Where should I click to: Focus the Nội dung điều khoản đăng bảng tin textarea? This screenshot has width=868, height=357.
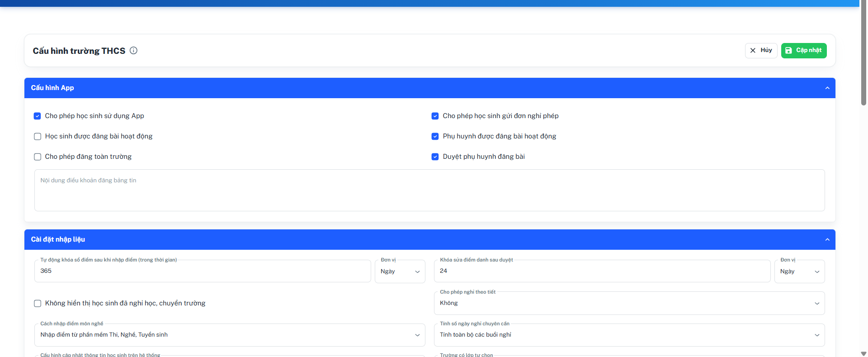429,190
